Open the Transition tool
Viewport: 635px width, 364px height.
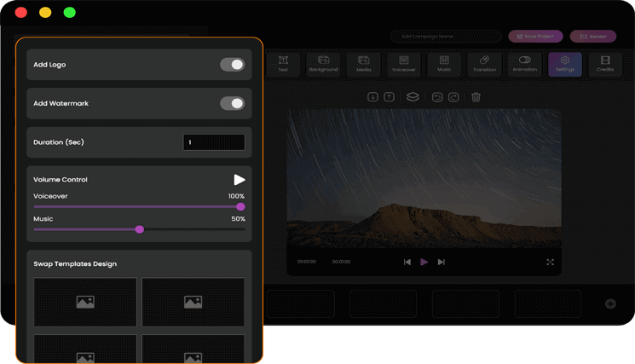click(x=484, y=64)
